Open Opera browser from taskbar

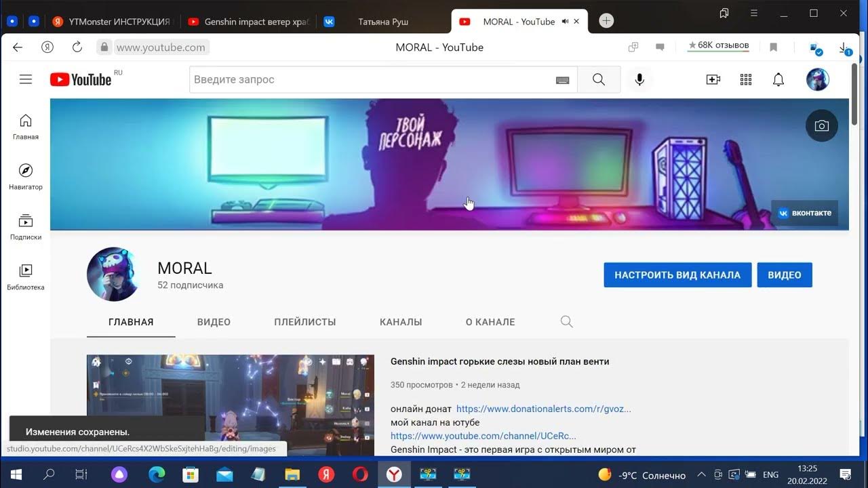[x=360, y=474]
